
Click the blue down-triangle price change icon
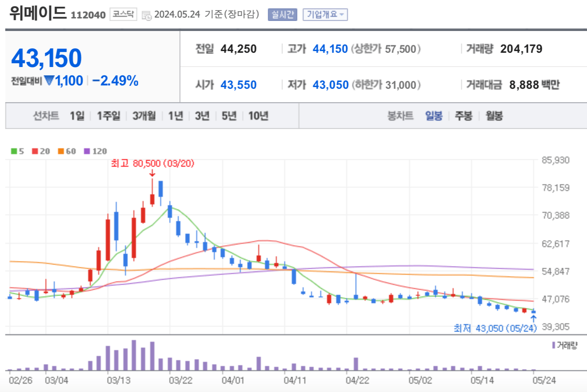coord(49,80)
